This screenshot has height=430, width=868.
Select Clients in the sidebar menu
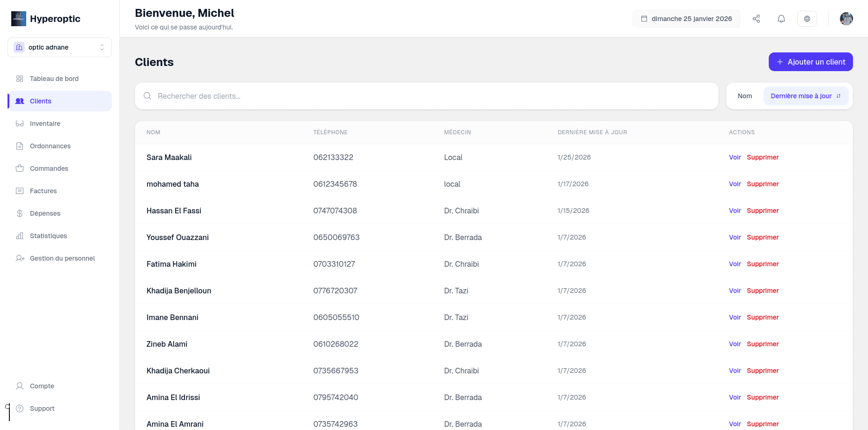(x=40, y=101)
